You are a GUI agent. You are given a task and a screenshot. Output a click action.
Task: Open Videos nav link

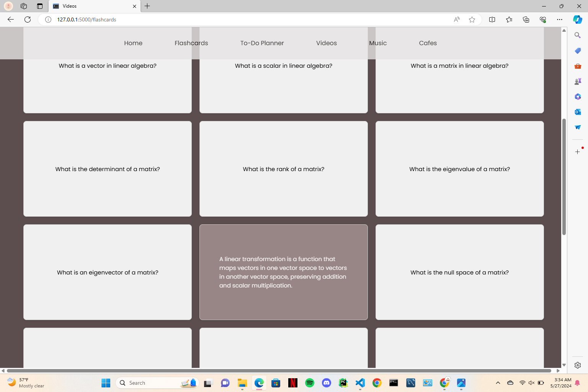click(327, 43)
